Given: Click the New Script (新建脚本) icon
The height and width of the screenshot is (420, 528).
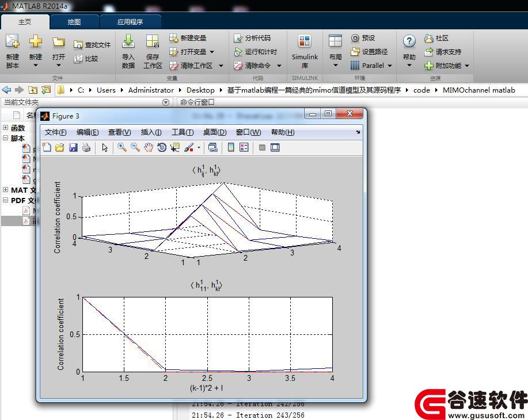Looking at the screenshot, I should pyautogui.click(x=13, y=41).
